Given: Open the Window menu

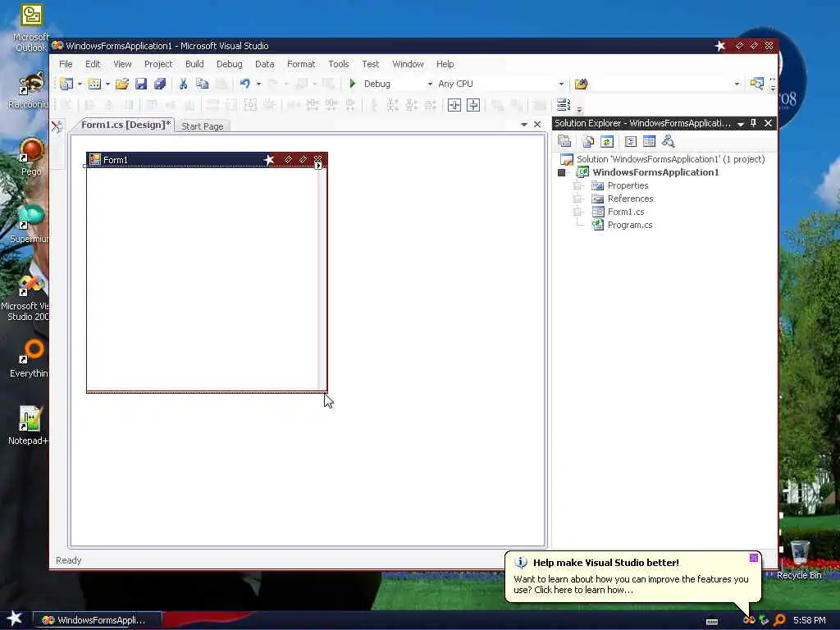Looking at the screenshot, I should pyautogui.click(x=409, y=64).
